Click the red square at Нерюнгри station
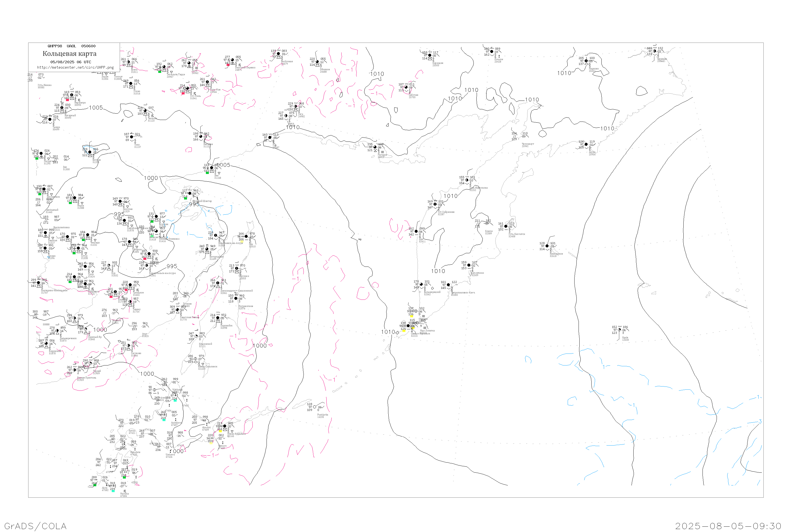This screenshot has width=798, height=532. [x=67, y=100]
